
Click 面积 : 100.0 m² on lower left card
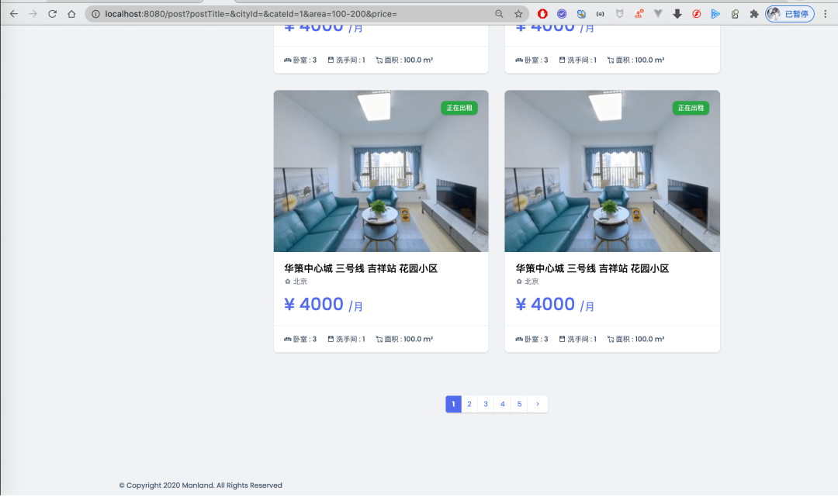pos(404,339)
